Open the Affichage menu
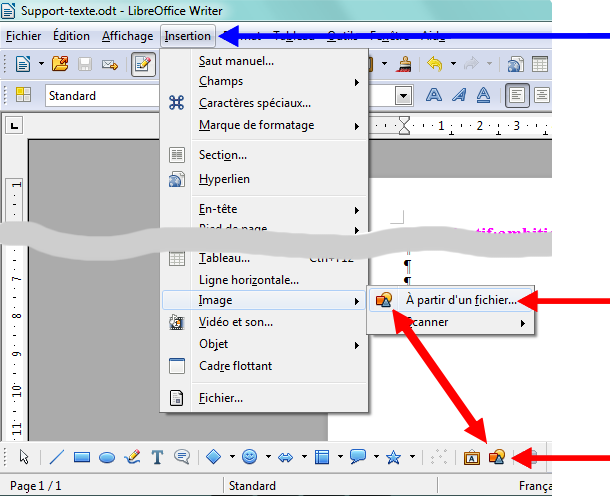The image size is (610, 496). click(128, 36)
